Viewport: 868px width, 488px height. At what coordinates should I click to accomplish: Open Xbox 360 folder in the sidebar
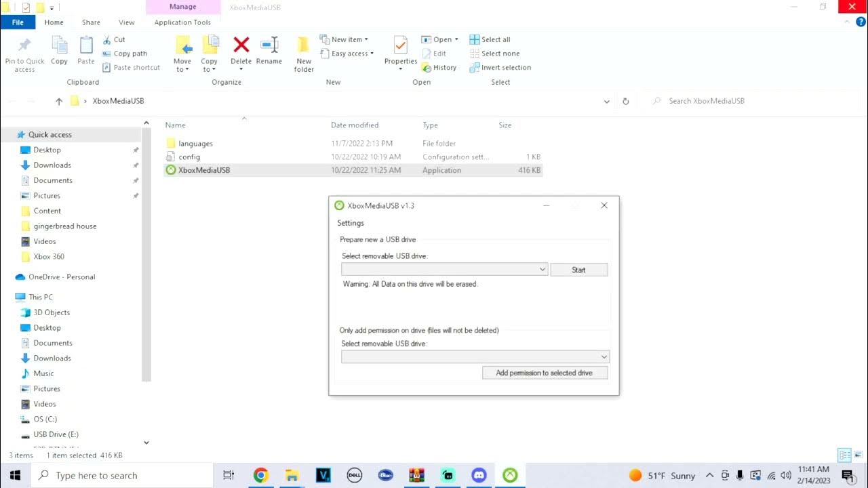(x=49, y=257)
